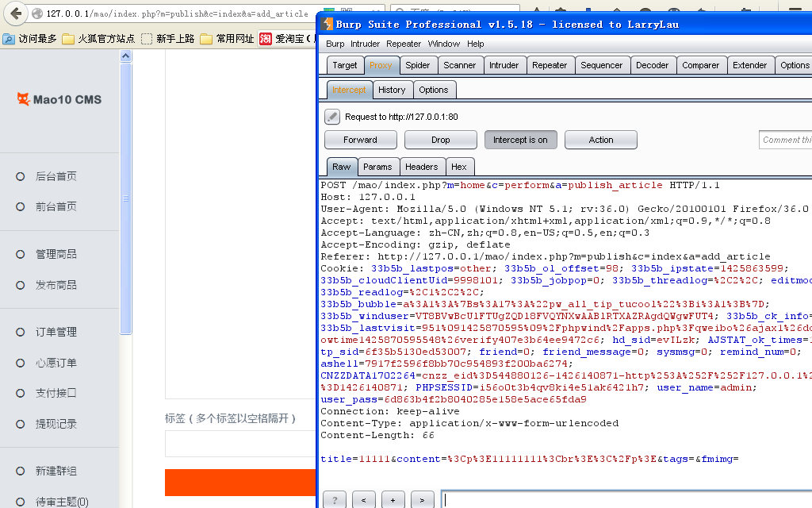Click the question mark help button below request
Viewport: 812px width, 508px height.
pyautogui.click(x=335, y=500)
